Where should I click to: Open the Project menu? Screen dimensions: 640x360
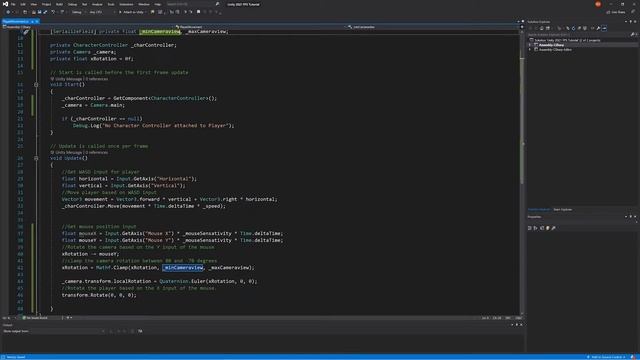pos(46,4)
